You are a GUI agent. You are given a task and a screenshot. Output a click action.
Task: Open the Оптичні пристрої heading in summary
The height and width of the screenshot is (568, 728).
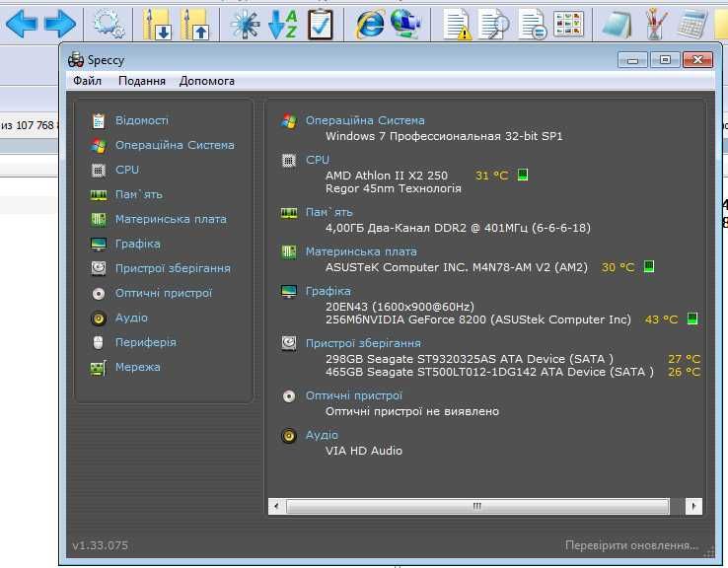tap(354, 395)
